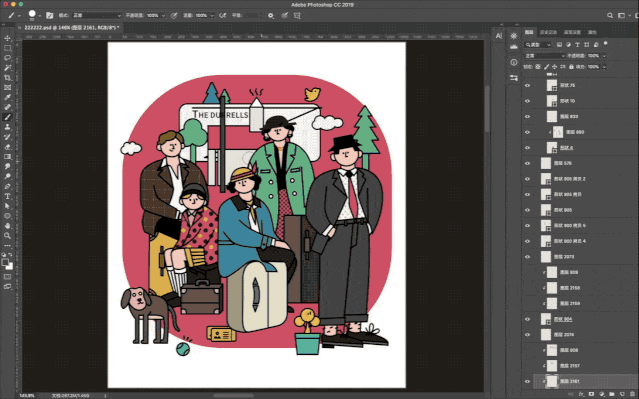Open the brush opacity dropdown arrow
639x399 pixels.
(163, 15)
